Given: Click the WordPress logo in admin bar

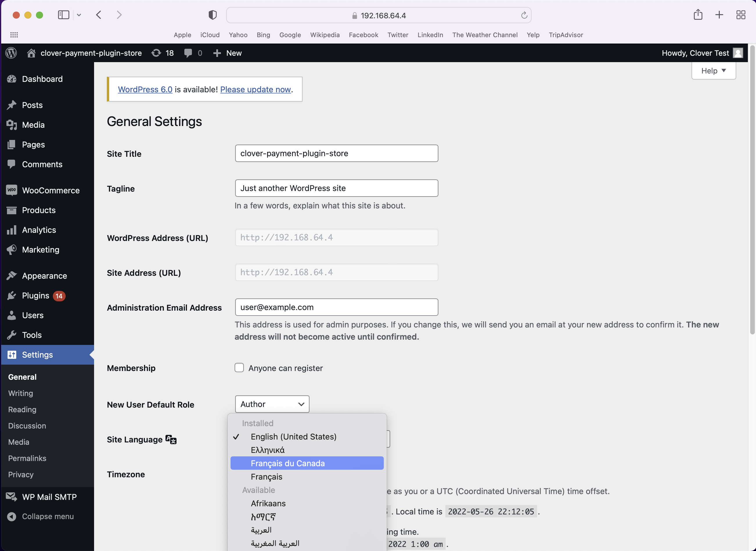Looking at the screenshot, I should tap(11, 53).
